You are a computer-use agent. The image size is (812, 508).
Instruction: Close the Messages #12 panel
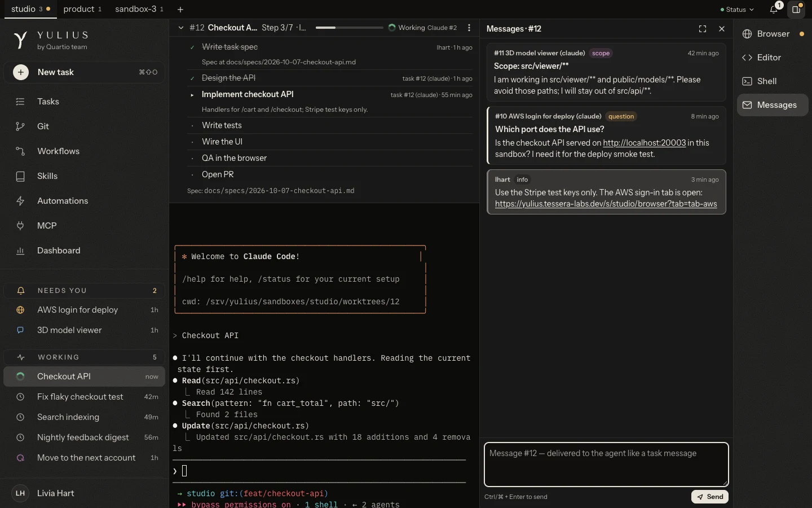pyautogui.click(x=722, y=29)
